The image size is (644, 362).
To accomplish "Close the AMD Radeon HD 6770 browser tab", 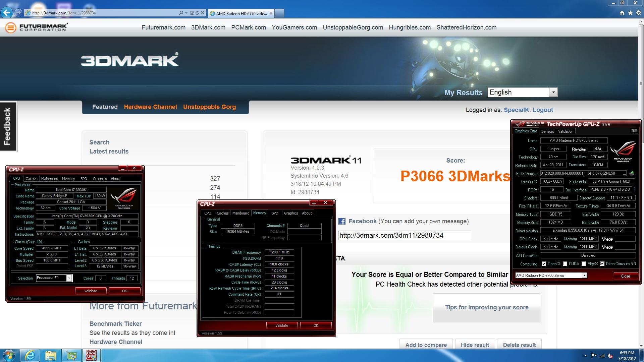I will 271,13.
